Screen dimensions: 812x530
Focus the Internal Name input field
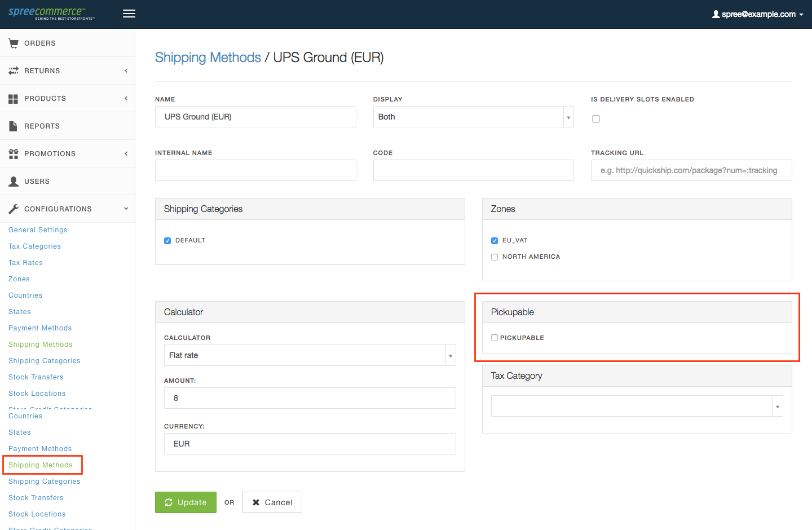(255, 170)
